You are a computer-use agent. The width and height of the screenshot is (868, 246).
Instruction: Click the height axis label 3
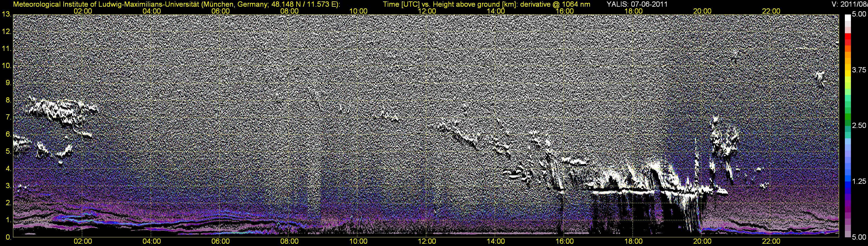point(8,186)
